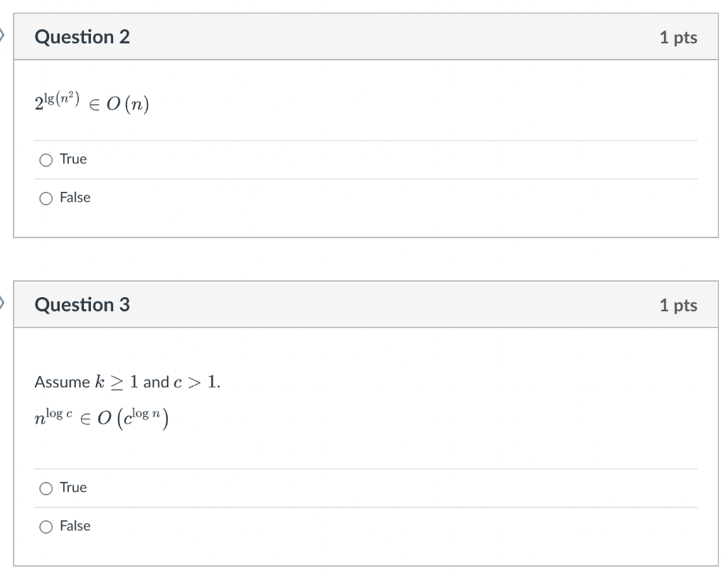Click the False answer label in Question 3

pyautogui.click(x=77, y=526)
